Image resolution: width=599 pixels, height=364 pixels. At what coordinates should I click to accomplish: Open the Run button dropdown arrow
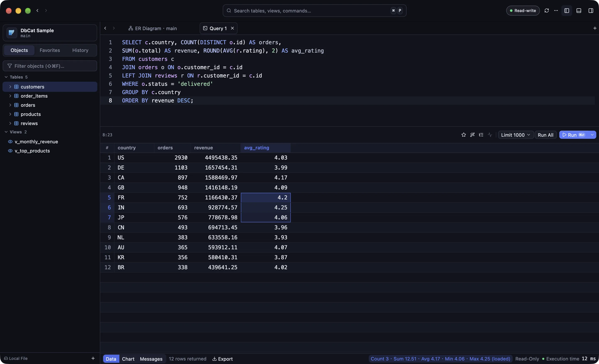[x=592, y=135]
